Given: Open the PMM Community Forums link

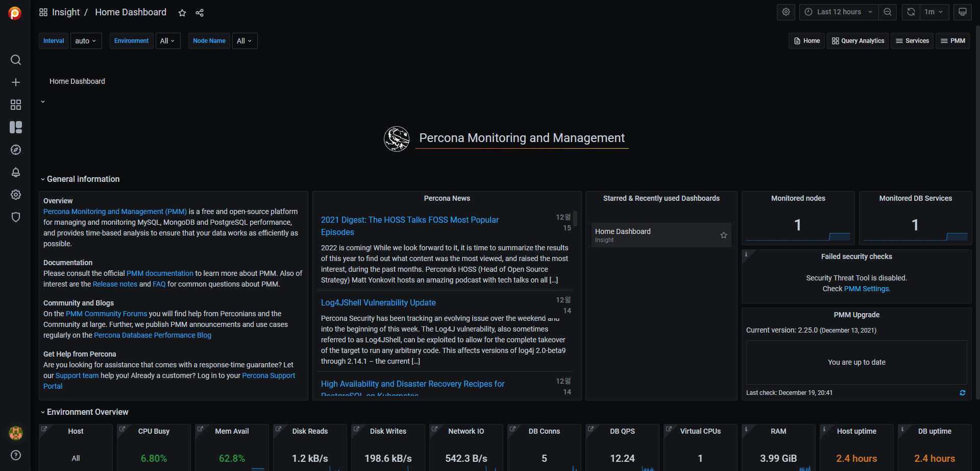Looking at the screenshot, I should coord(106,314).
